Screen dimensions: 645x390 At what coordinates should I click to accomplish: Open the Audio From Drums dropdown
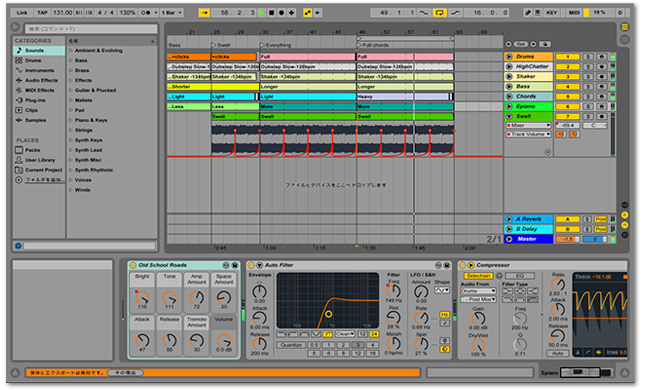coord(478,291)
